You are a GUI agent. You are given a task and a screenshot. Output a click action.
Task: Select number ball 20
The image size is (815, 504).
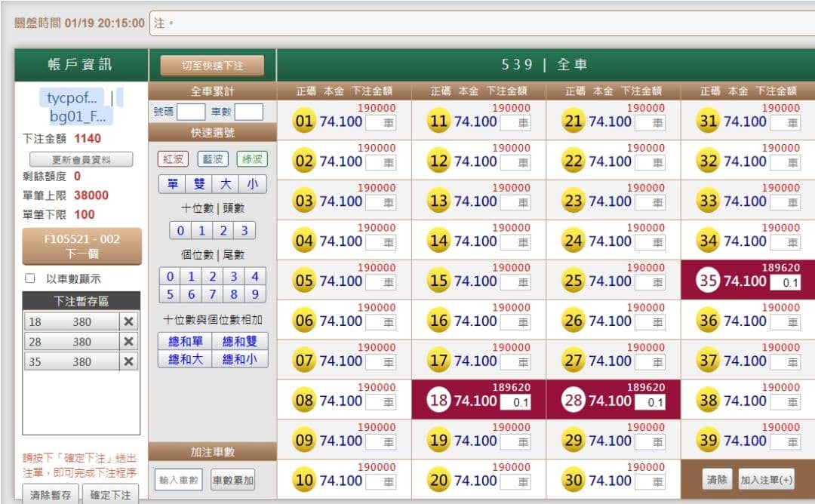point(438,480)
